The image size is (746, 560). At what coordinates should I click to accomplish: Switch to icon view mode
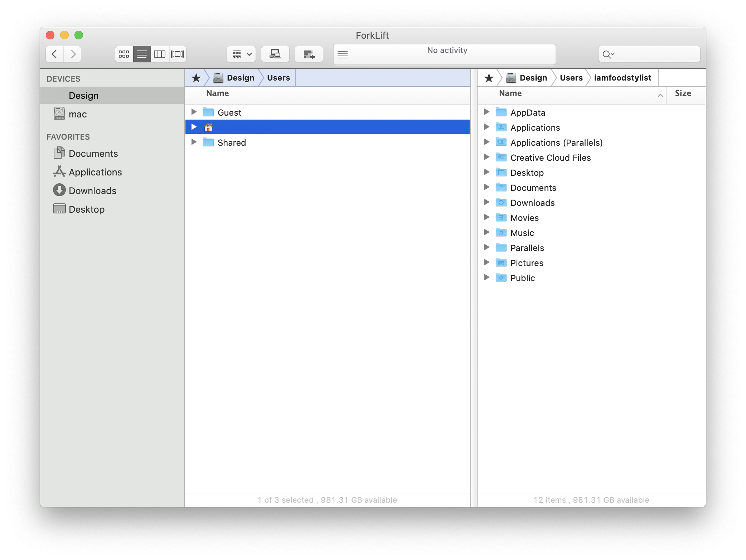(x=124, y=54)
